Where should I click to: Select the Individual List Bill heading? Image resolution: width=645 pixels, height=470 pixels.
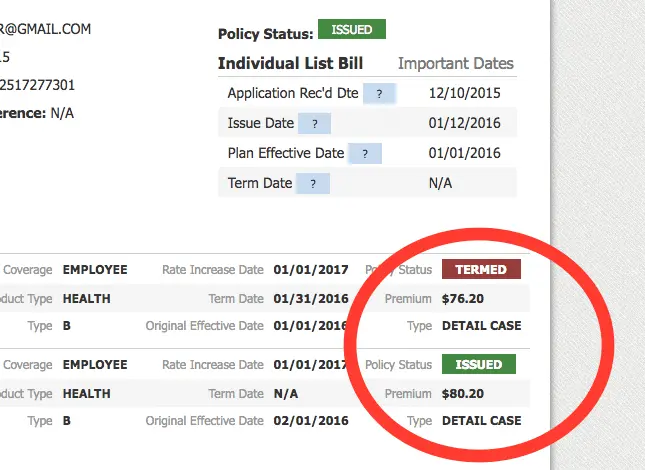[x=290, y=64]
